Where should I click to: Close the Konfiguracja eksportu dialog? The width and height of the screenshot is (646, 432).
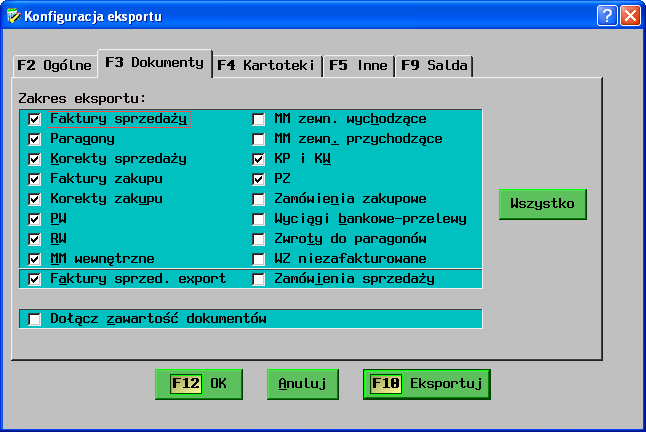[x=630, y=16]
